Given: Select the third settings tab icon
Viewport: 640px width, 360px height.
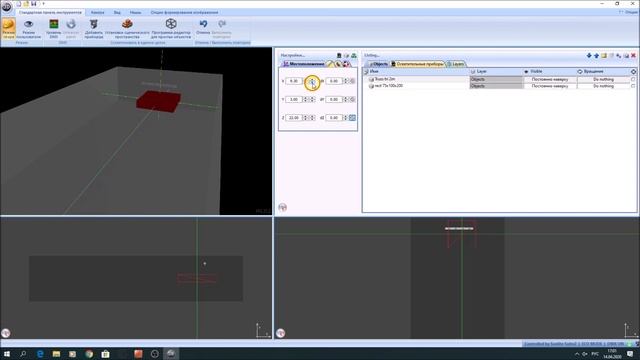Looking at the screenshot, I should (x=338, y=64).
